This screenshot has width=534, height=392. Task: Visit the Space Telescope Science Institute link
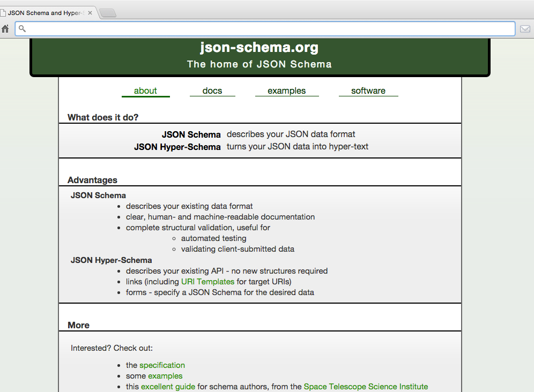click(x=366, y=386)
